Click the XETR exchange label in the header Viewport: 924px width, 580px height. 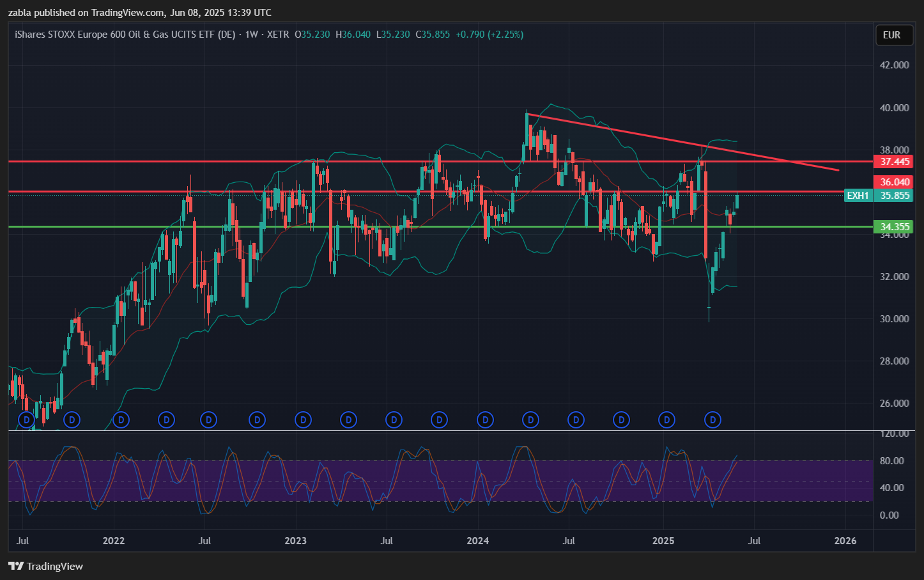coord(277,35)
